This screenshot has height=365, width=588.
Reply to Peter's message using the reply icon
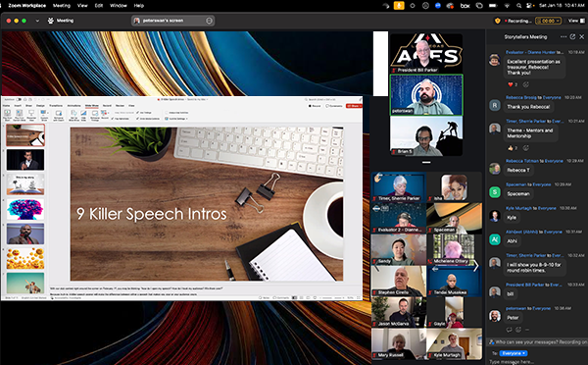pyautogui.click(x=510, y=330)
